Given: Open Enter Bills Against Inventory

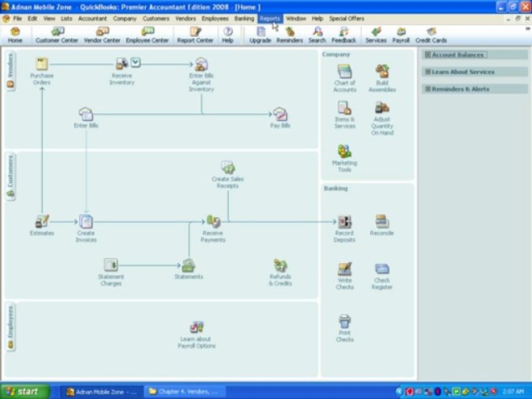Looking at the screenshot, I should 201,64.
